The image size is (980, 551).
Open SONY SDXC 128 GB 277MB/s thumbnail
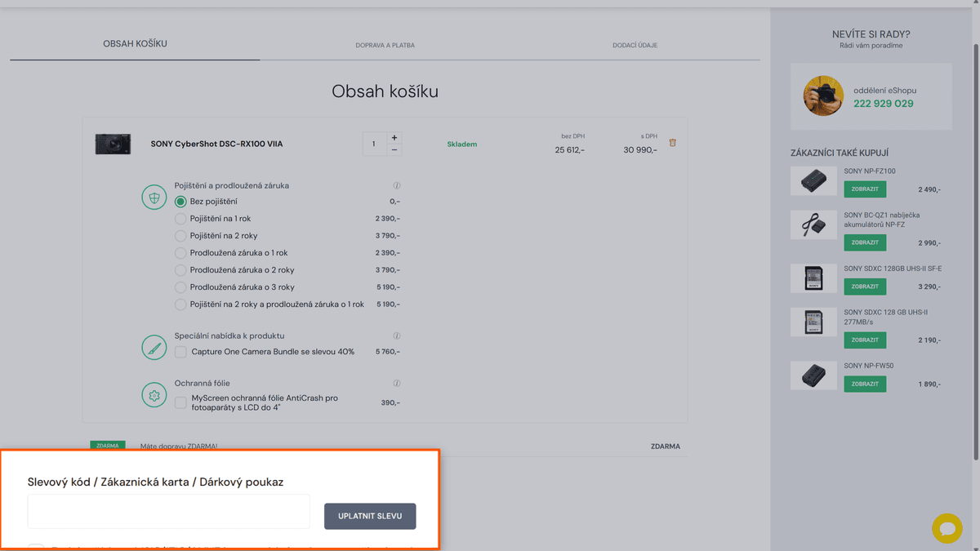pos(813,322)
